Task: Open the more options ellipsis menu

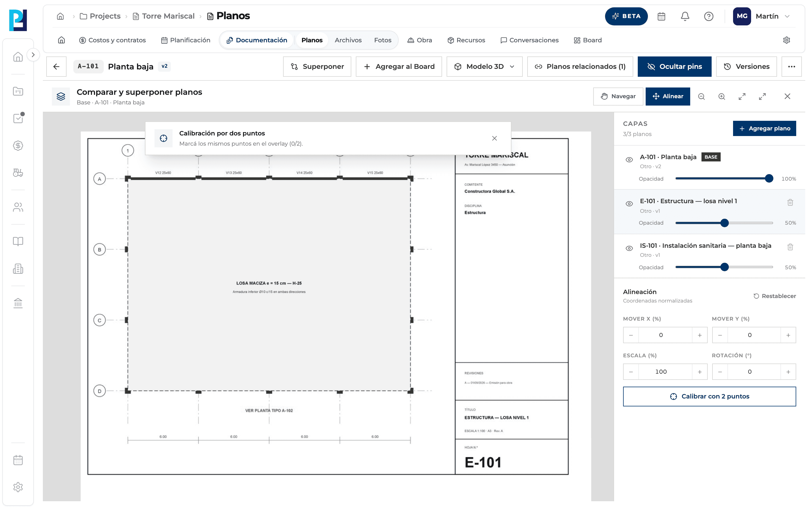Action: 791,67
